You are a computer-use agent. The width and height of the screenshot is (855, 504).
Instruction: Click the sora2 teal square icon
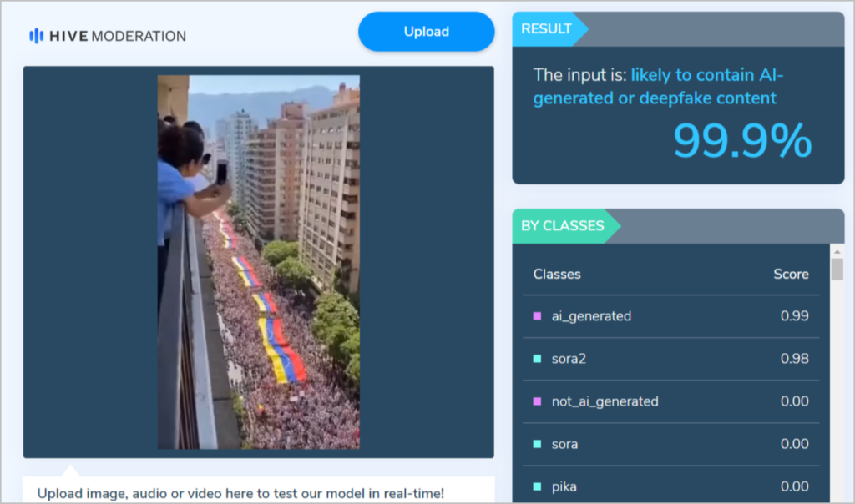coord(537,359)
